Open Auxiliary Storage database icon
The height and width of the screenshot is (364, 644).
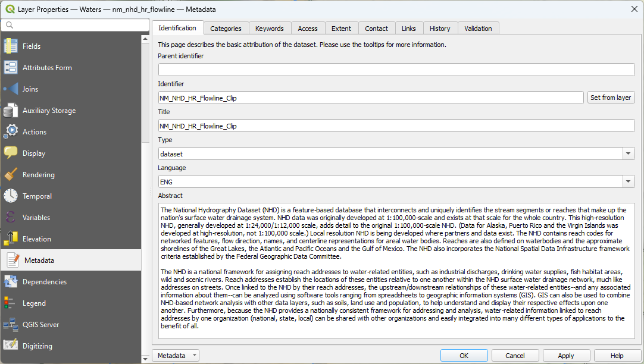[x=11, y=111]
